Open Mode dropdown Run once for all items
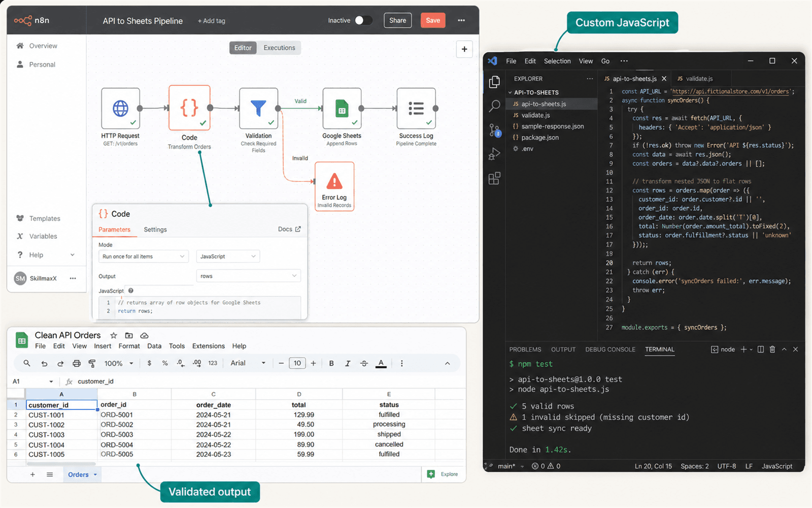The image size is (812, 508). click(x=144, y=257)
